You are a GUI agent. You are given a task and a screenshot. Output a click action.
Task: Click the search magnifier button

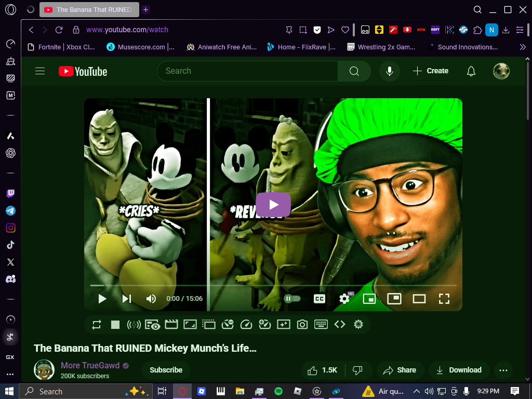(x=354, y=71)
